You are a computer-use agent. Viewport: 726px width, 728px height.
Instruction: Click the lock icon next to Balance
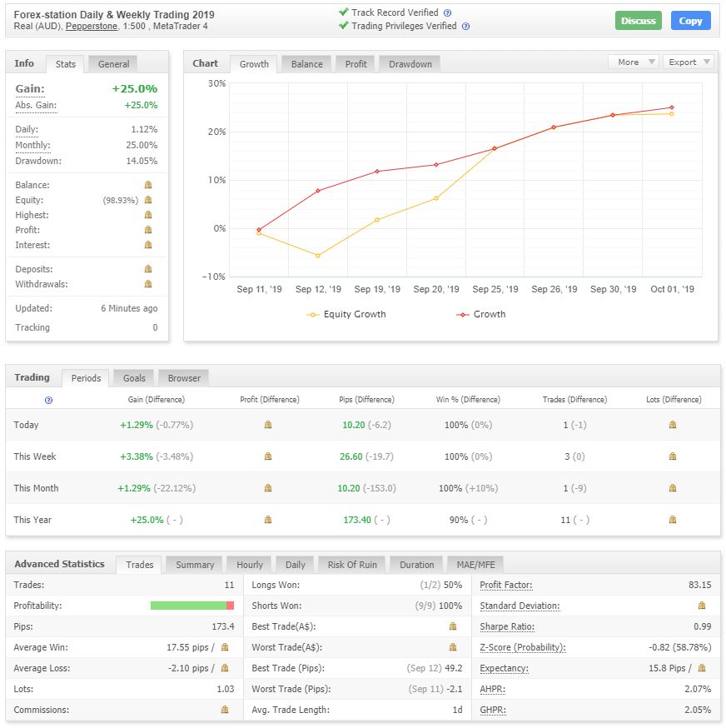(148, 185)
